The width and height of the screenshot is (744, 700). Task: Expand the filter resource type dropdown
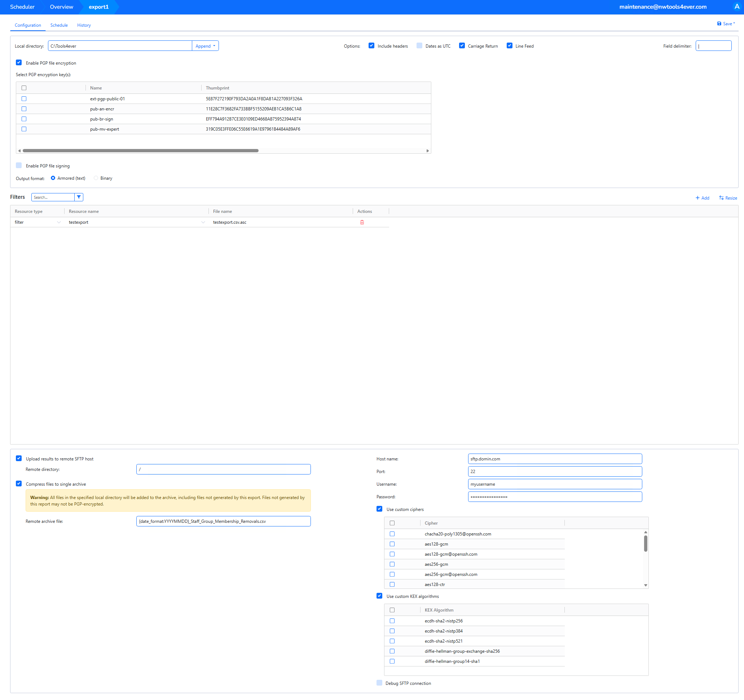(59, 222)
